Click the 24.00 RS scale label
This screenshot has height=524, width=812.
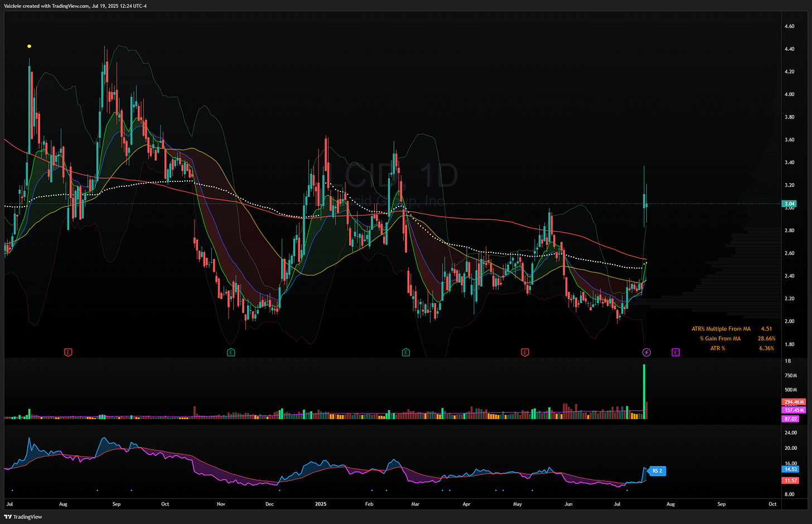[x=790, y=432]
